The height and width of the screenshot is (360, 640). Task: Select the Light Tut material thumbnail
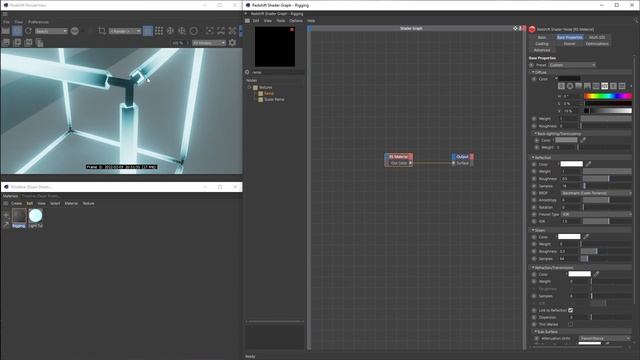pyautogui.click(x=36, y=216)
